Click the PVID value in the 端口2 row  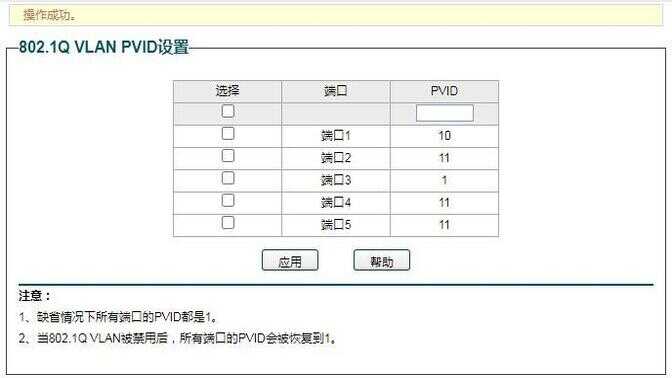click(x=444, y=158)
